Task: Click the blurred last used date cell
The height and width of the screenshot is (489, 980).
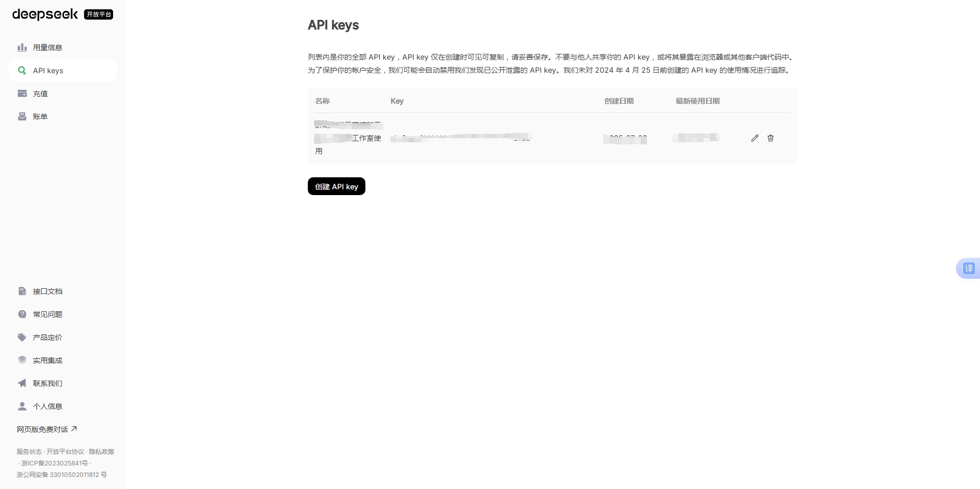Action: point(696,138)
